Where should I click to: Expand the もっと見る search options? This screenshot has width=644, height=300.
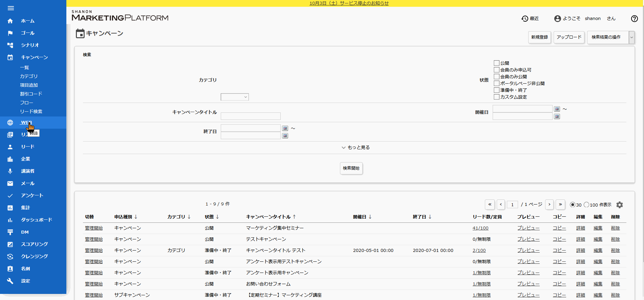pos(356,148)
